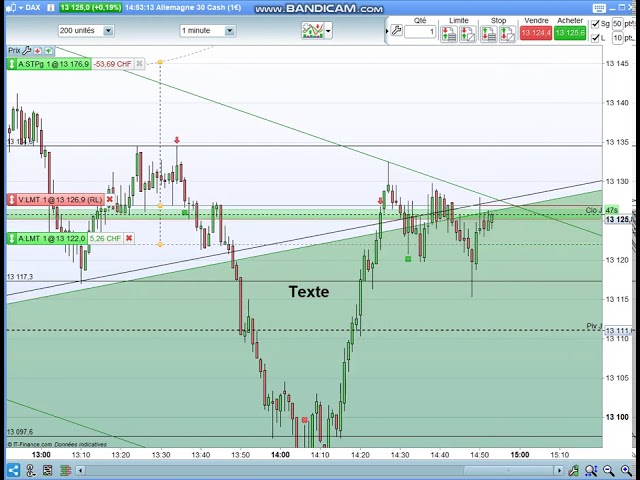Click the 15:00 time axis label
The height and width of the screenshot is (480, 640).
coord(519,454)
